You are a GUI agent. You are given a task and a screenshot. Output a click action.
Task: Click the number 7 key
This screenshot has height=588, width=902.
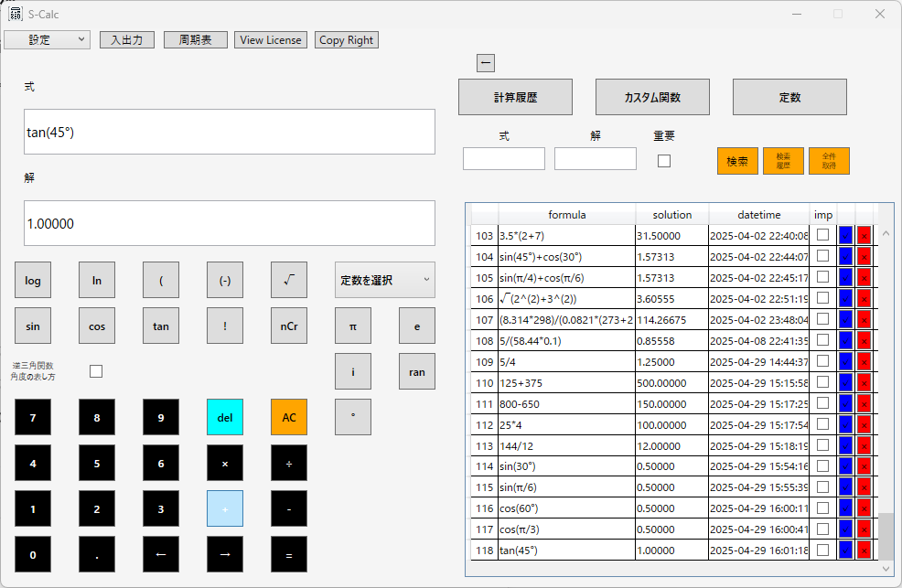[x=33, y=417]
